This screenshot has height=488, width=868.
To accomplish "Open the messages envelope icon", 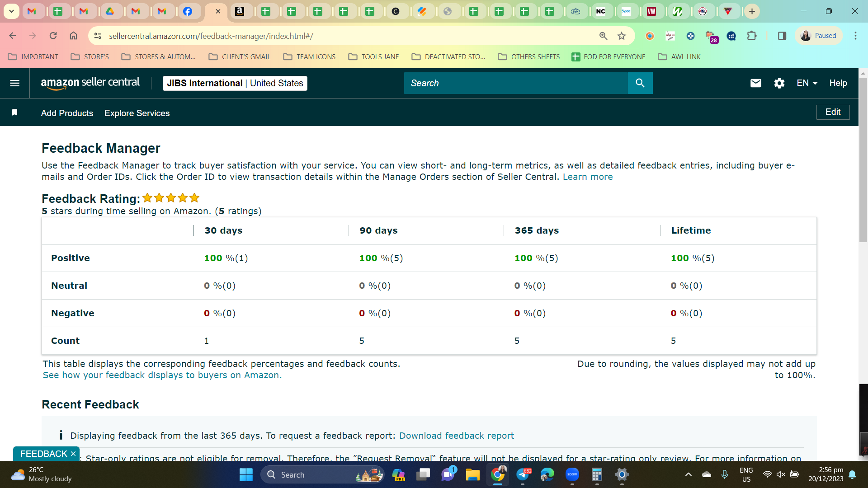I will pos(756,83).
